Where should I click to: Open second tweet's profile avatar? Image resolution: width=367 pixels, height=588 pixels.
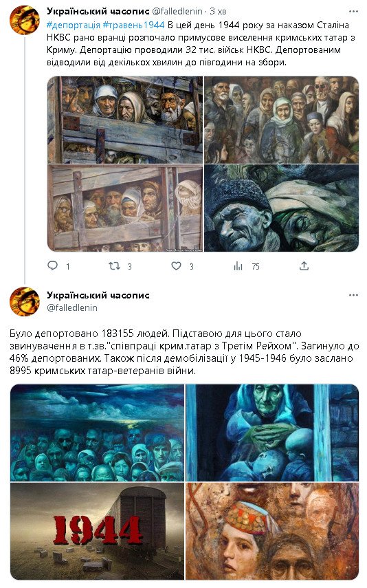pos(24,302)
